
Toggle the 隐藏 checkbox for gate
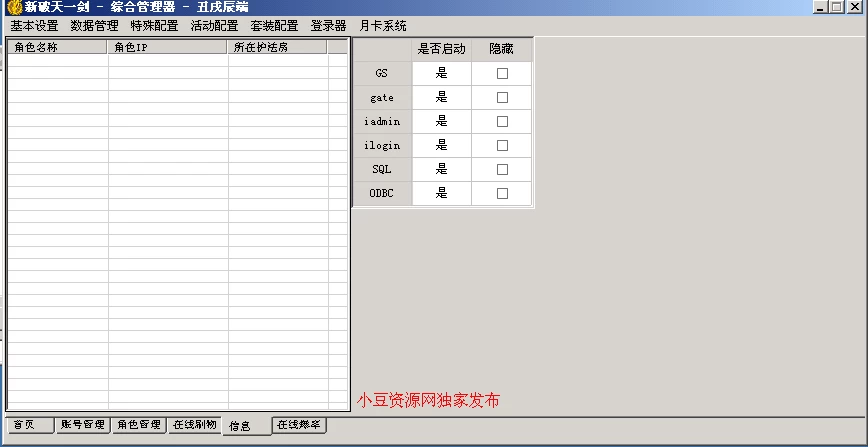pyautogui.click(x=502, y=97)
